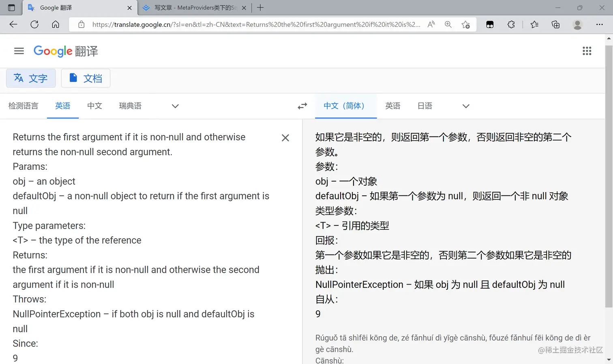The width and height of the screenshot is (613, 364).
Task: Choose 英语 as the target language
Action: pyautogui.click(x=393, y=106)
